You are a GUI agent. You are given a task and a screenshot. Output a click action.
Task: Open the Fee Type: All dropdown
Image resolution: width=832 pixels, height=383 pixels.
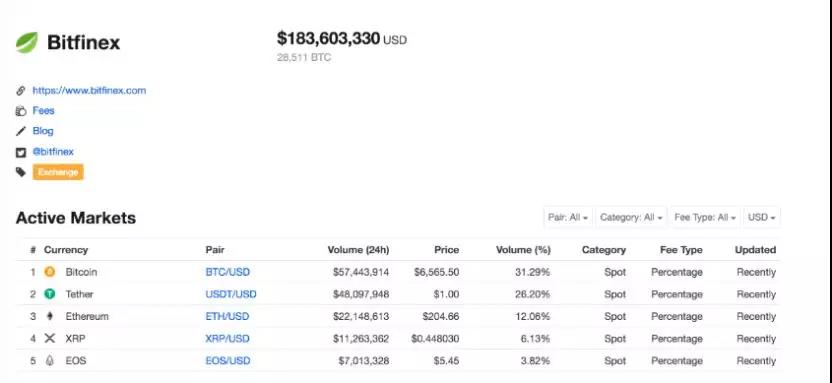click(705, 217)
